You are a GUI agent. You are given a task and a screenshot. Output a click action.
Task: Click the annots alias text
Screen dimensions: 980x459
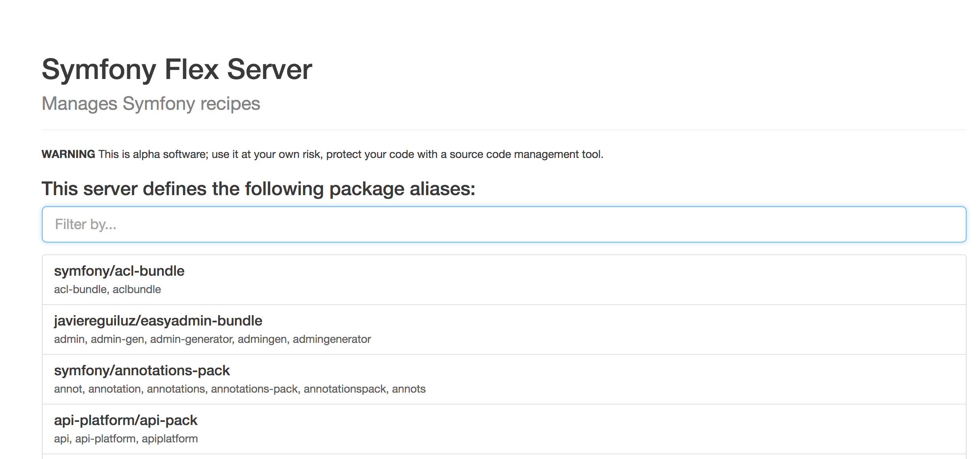tap(409, 389)
